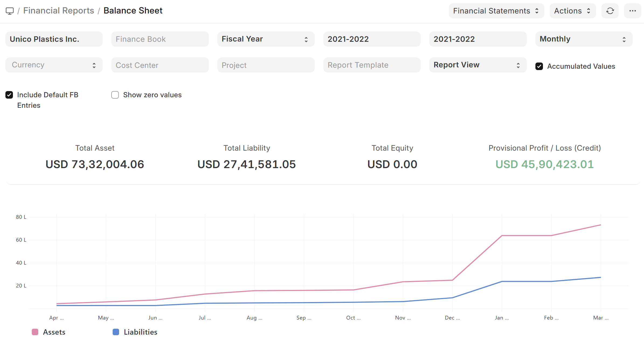Click the Assets legend color square
The image size is (644, 343).
(x=35, y=332)
